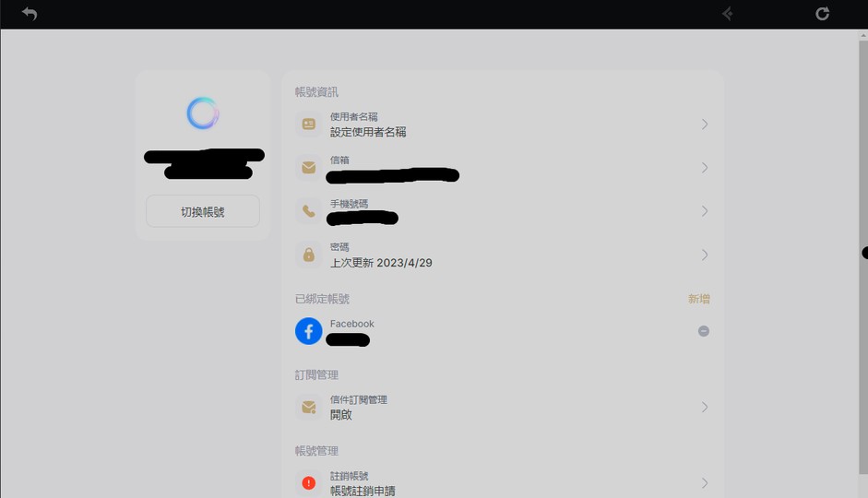Click the reload icon in top bar
The image size is (868, 498).
coord(822,14)
